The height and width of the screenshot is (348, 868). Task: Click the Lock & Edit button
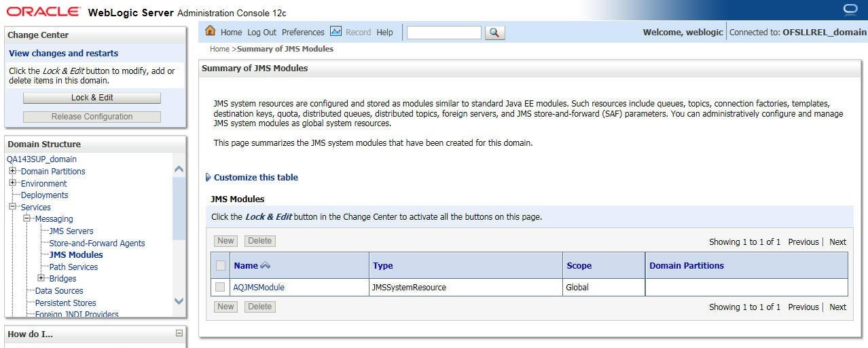[x=92, y=98]
